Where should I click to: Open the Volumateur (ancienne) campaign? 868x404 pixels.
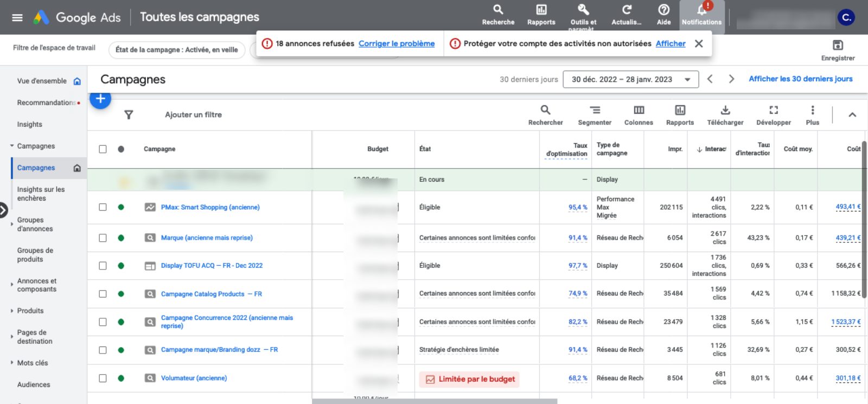tap(194, 378)
